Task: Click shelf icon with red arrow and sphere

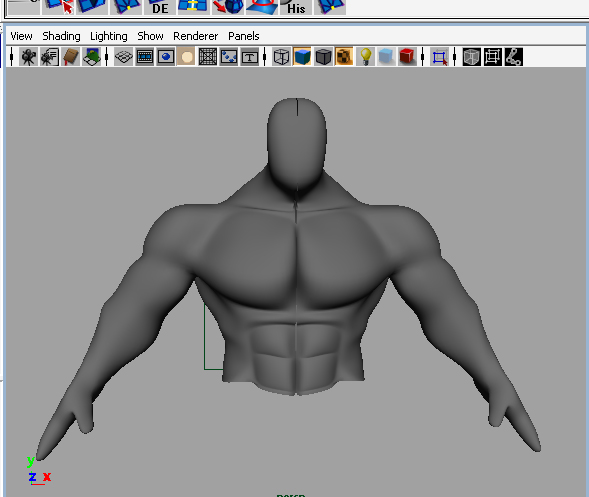Action: tap(228, 7)
